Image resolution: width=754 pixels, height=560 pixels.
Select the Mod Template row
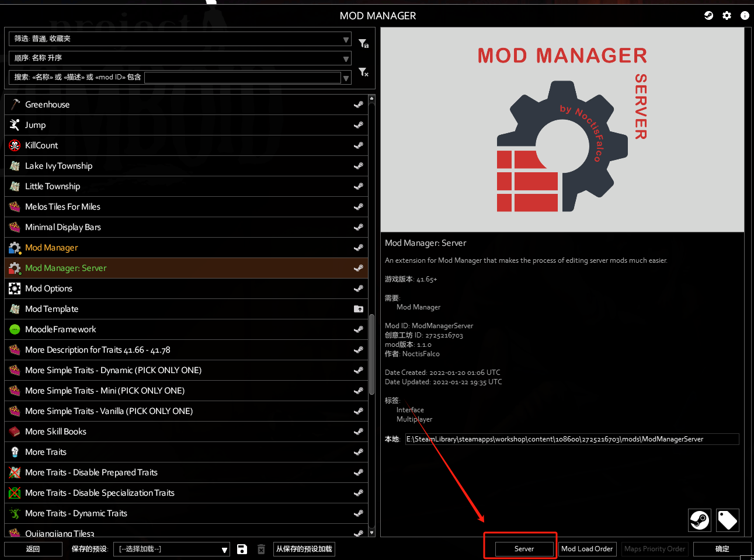click(186, 309)
